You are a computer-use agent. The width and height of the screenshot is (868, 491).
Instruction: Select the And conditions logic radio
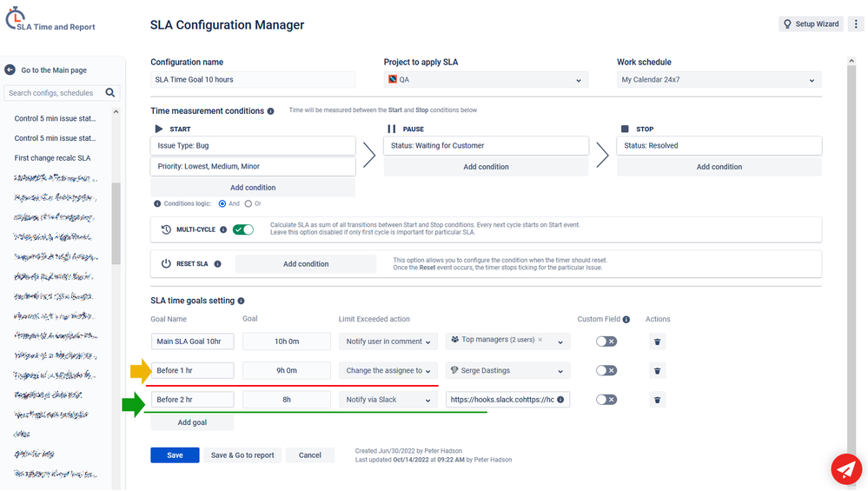pyautogui.click(x=222, y=203)
